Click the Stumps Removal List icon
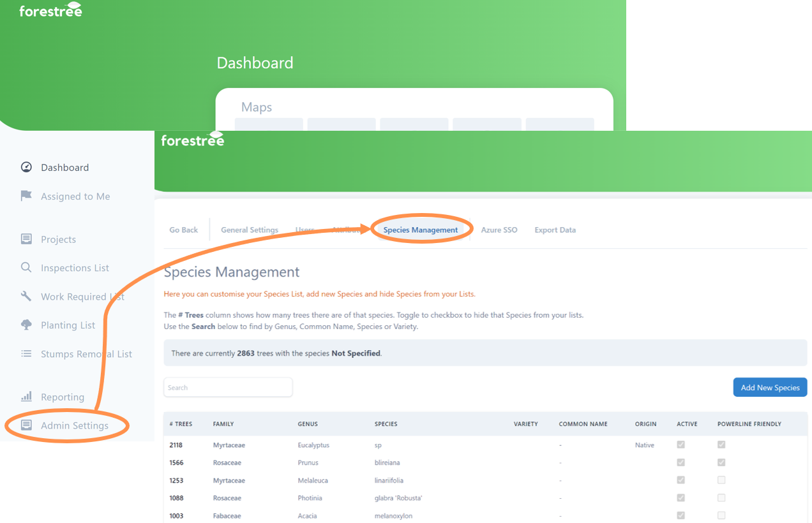 (x=26, y=353)
